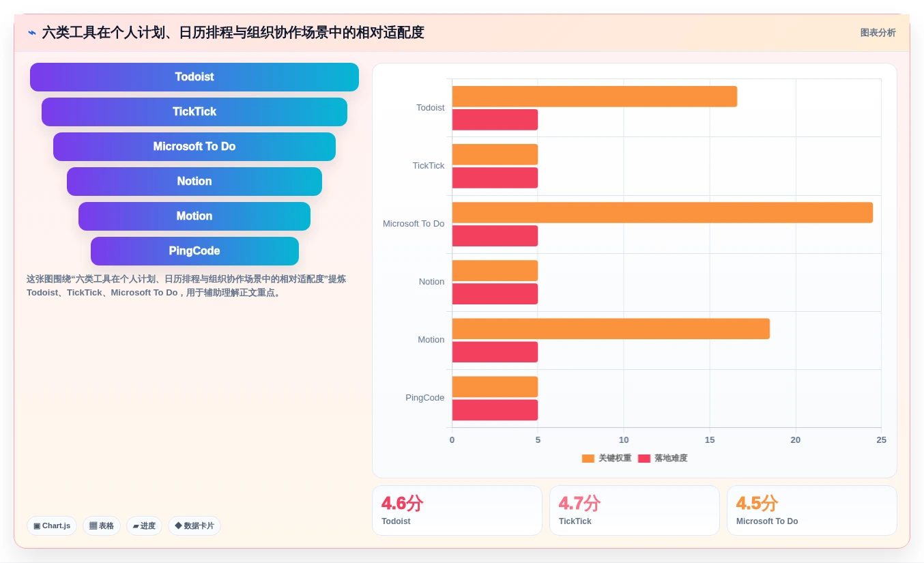Click the x-axis value 10

(624, 440)
